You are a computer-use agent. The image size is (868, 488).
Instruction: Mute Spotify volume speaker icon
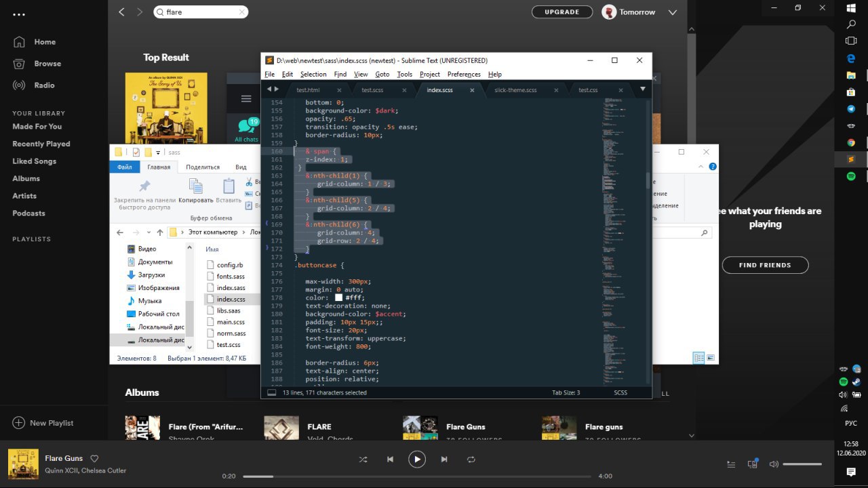tap(774, 464)
